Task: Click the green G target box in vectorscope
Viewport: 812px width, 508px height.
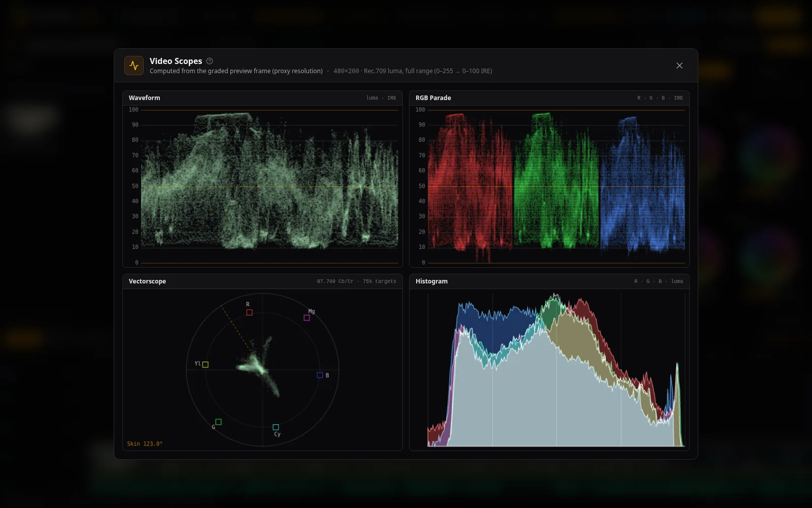Action: click(218, 422)
